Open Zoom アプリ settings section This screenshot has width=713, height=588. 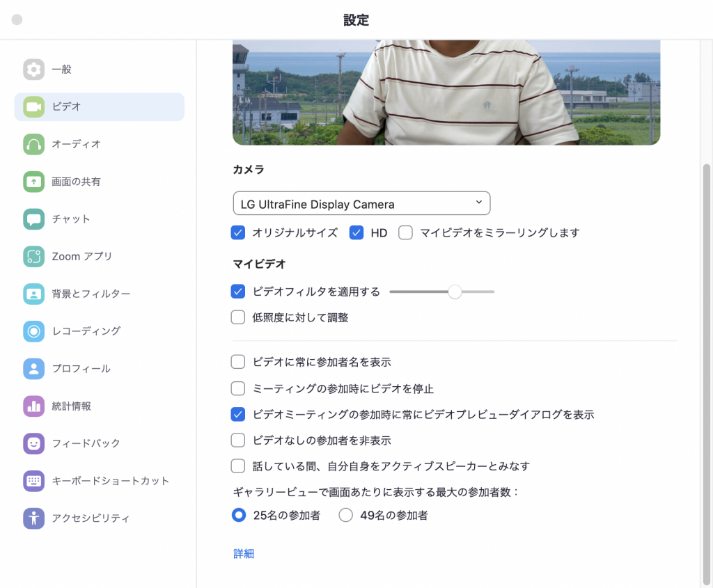(x=99, y=256)
